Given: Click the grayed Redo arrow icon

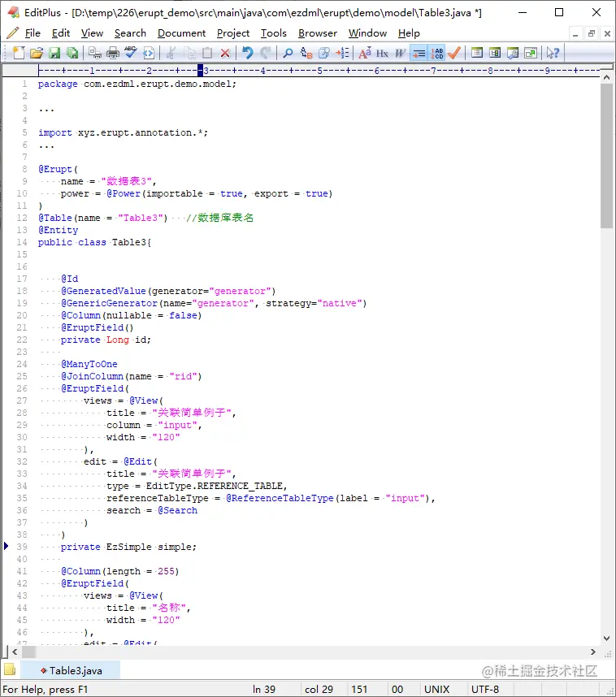Looking at the screenshot, I should pos(266,53).
